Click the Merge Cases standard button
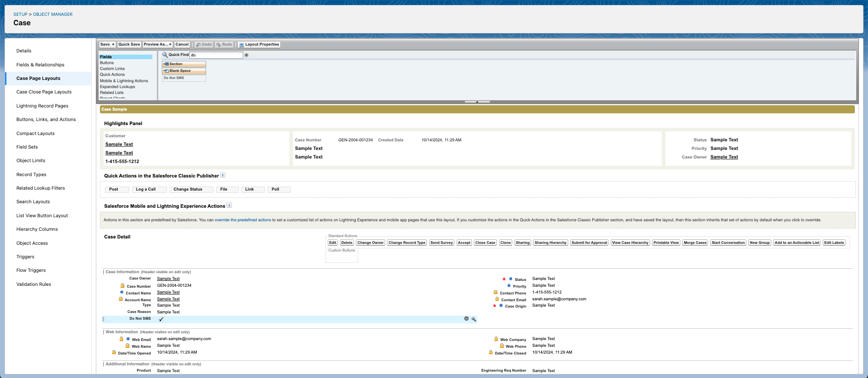868x378 pixels. pyautogui.click(x=695, y=243)
